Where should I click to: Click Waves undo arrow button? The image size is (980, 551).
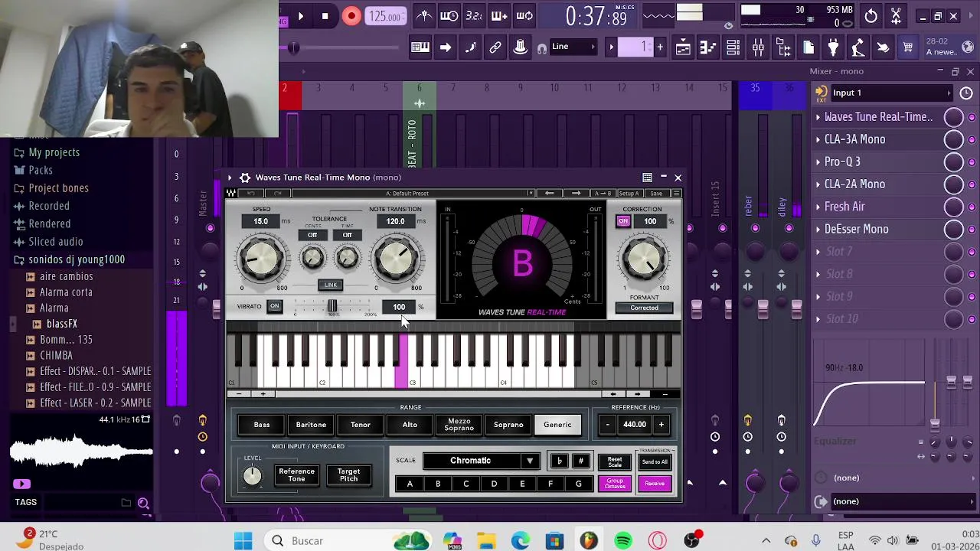pyautogui.click(x=250, y=194)
